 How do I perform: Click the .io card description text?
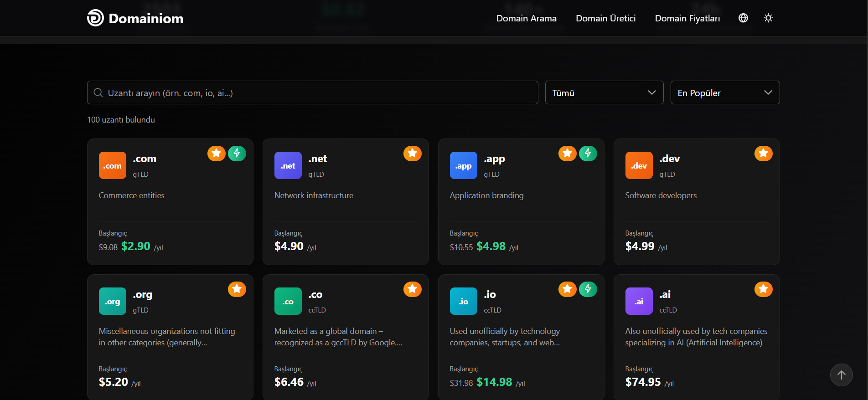(505, 337)
